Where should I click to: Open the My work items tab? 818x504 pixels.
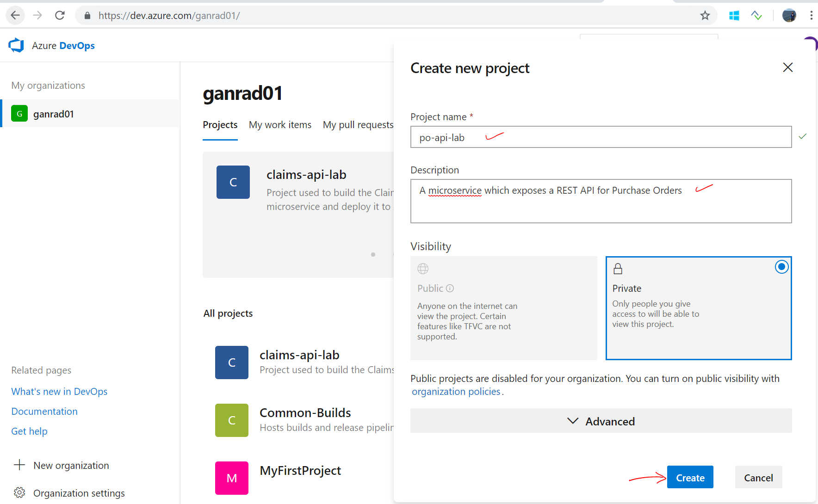pyautogui.click(x=280, y=125)
